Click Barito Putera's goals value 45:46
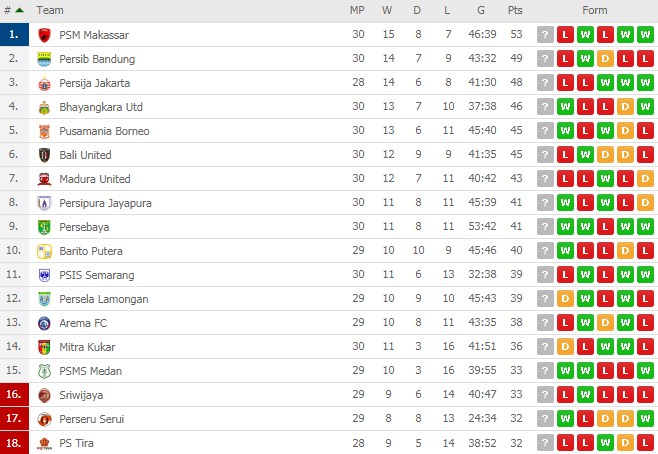Image resolution: width=658 pixels, height=454 pixels. click(481, 251)
